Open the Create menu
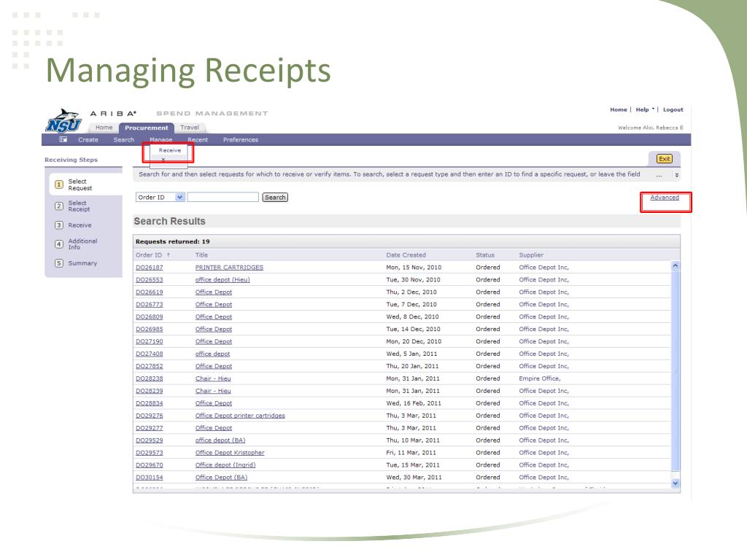 pos(88,140)
